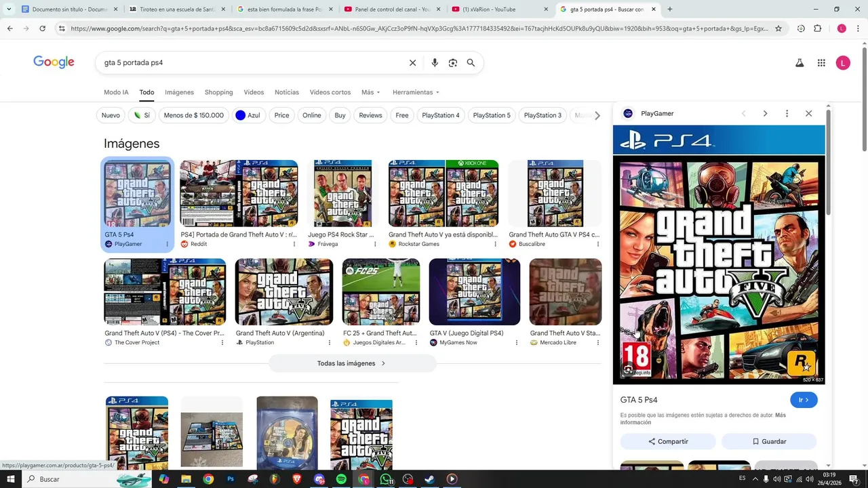Open Chrome three-dot menu
Screen dimensions: 868x488
click(858, 28)
